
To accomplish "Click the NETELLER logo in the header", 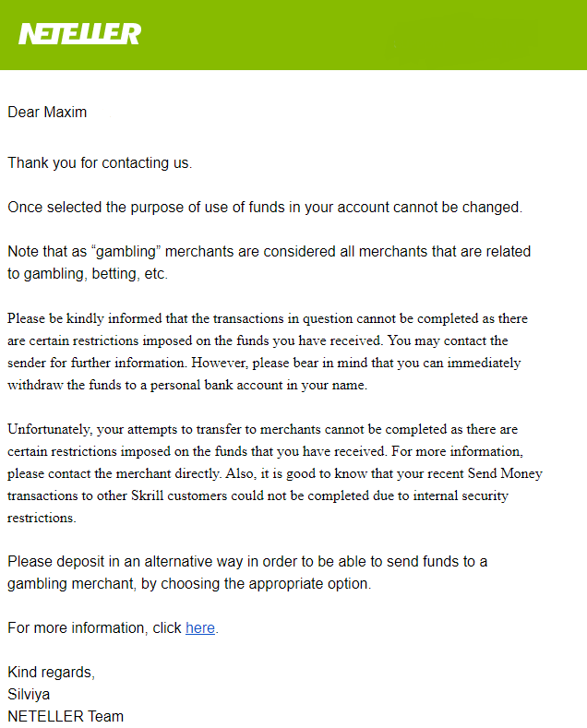I will click(x=80, y=34).
